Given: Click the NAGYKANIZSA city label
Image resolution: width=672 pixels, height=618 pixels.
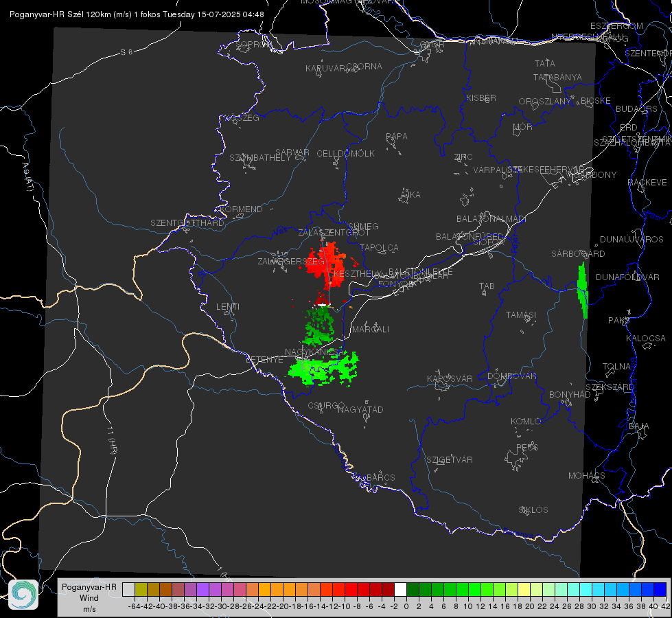Looking at the screenshot, I should [x=314, y=352].
